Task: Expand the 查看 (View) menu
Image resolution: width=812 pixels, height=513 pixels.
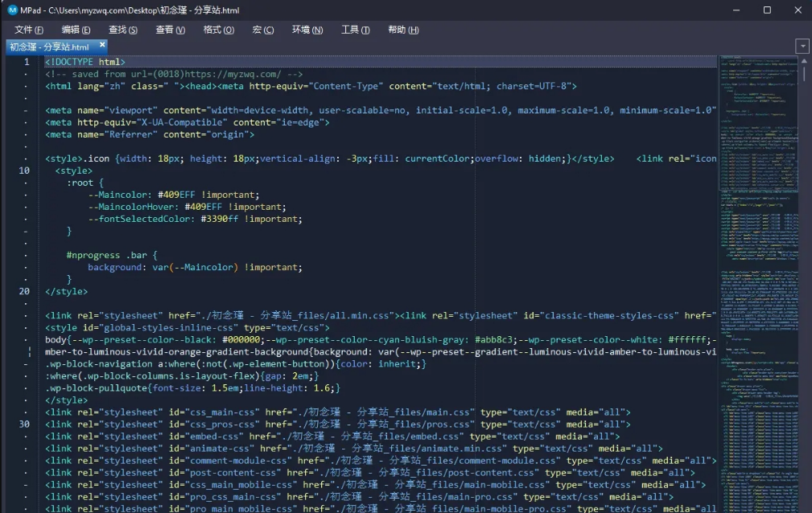Action: coord(170,30)
